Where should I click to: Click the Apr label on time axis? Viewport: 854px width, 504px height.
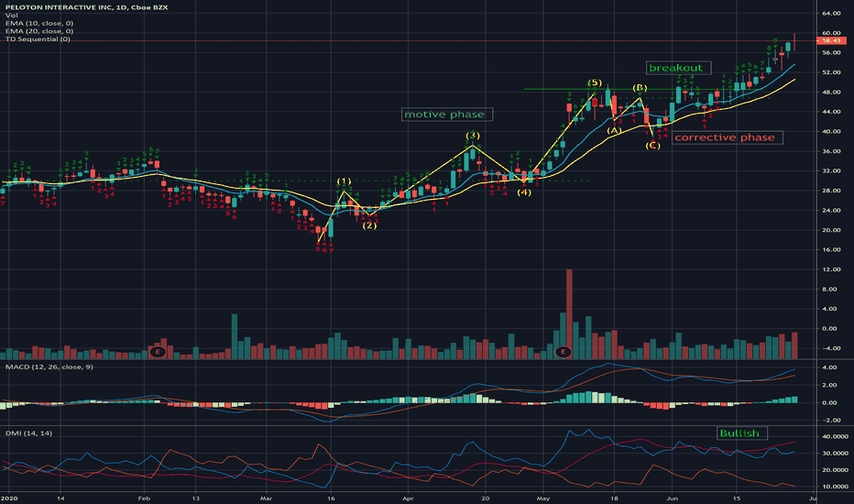click(408, 498)
